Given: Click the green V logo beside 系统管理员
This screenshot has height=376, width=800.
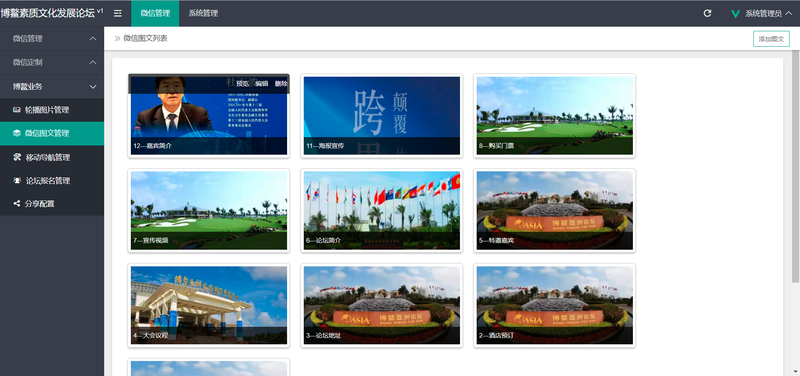Looking at the screenshot, I should tap(735, 14).
